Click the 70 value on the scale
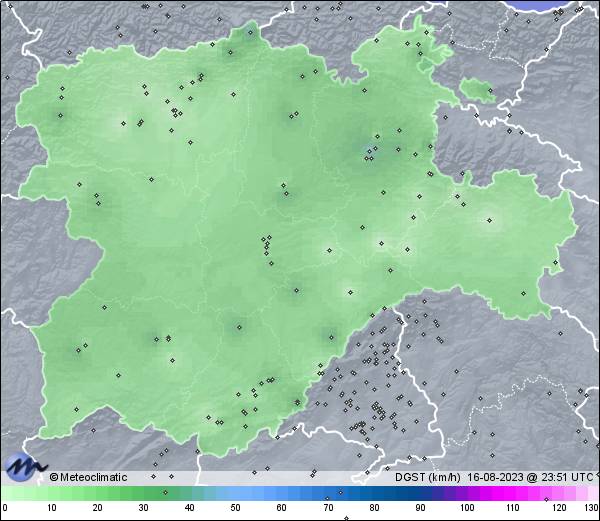600x521 pixels. (x=328, y=508)
